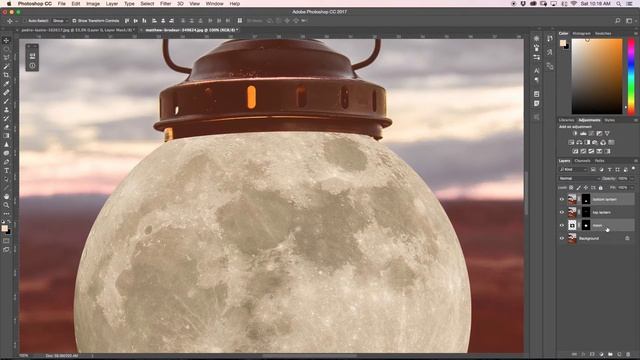Switch to the Channels tab
This screenshot has height=360, width=640.
[582, 161]
